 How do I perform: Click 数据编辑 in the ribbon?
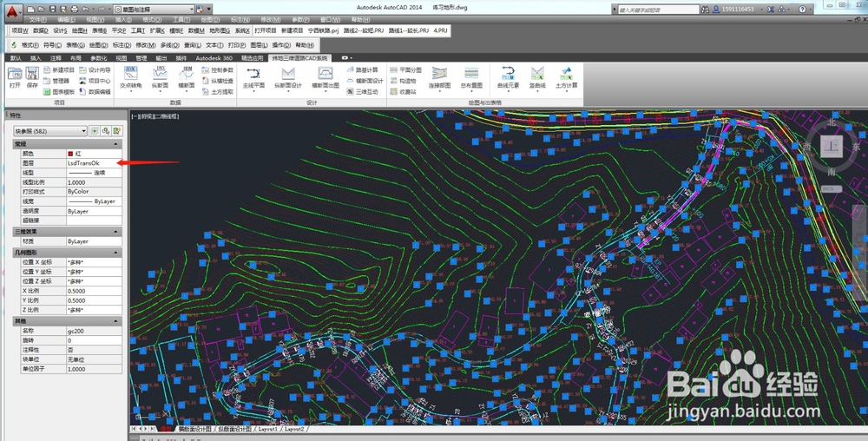[95, 92]
